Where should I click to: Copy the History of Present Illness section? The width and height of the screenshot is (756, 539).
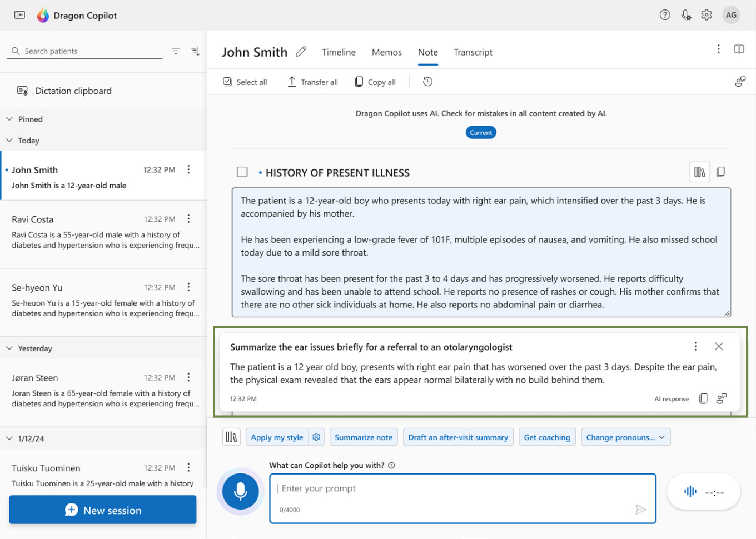(721, 172)
